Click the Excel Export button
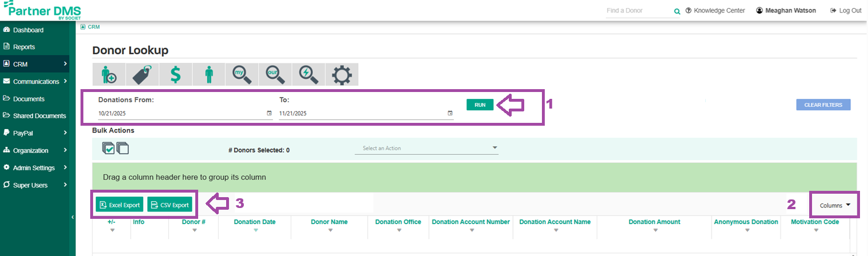This screenshot has width=868, height=256. click(x=119, y=205)
